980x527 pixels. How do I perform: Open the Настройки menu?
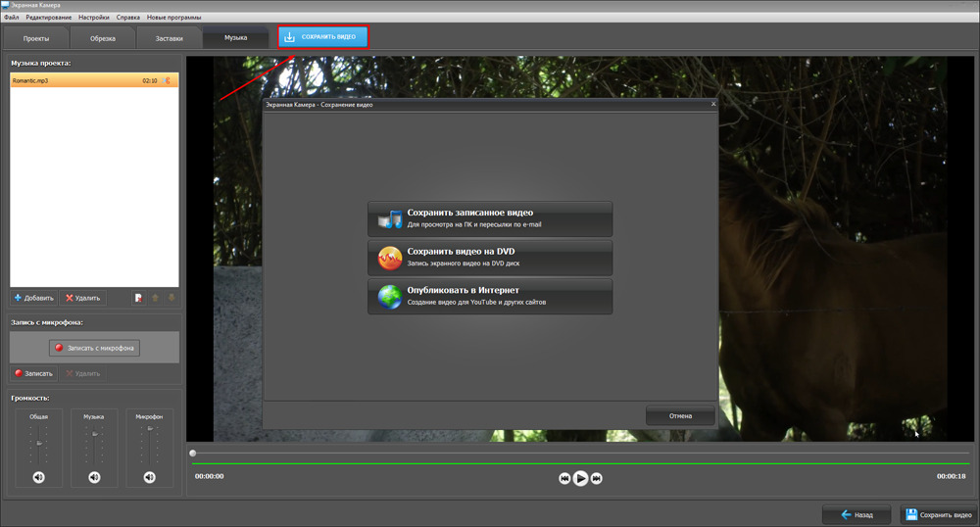[x=94, y=18]
